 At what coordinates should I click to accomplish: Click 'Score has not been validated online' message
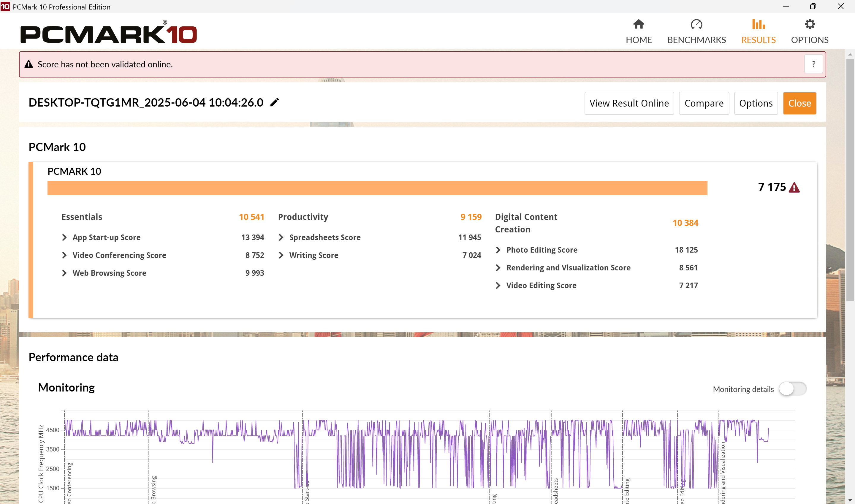[x=105, y=64]
